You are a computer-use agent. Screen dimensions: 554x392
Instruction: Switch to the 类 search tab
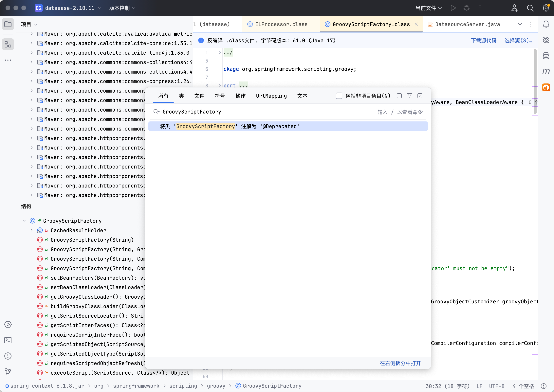pyautogui.click(x=181, y=96)
